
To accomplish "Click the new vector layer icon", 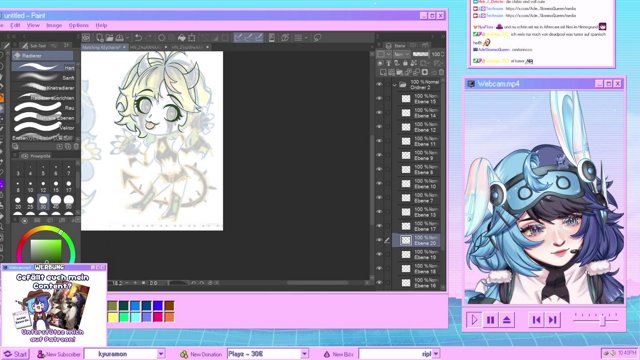I will pyautogui.click(x=391, y=73).
